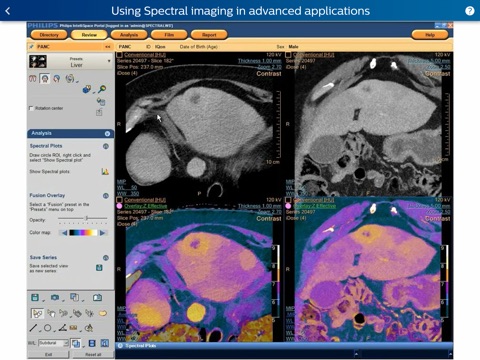The height and width of the screenshot is (360, 480).
Task: Select the highlighted frontal head orientation icon
Action: (45, 79)
